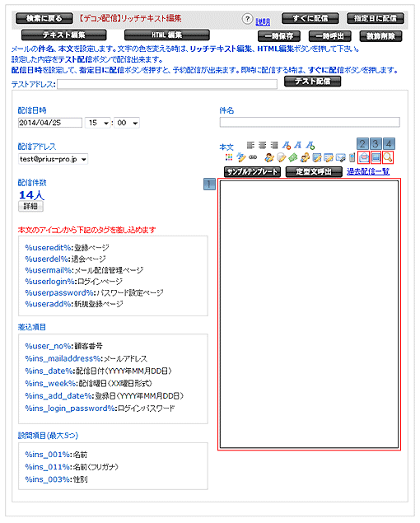Open the 過去配信一覧 link

pyautogui.click(x=368, y=172)
